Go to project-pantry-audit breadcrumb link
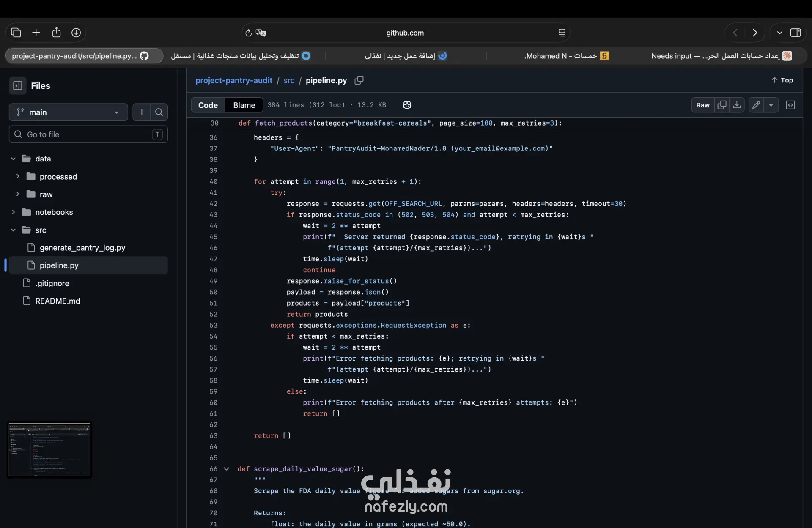The width and height of the screenshot is (812, 528). coord(234,80)
